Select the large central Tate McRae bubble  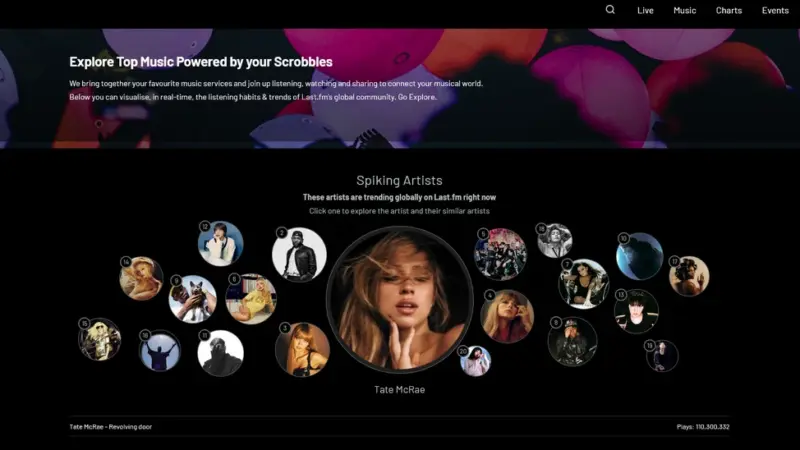(399, 299)
